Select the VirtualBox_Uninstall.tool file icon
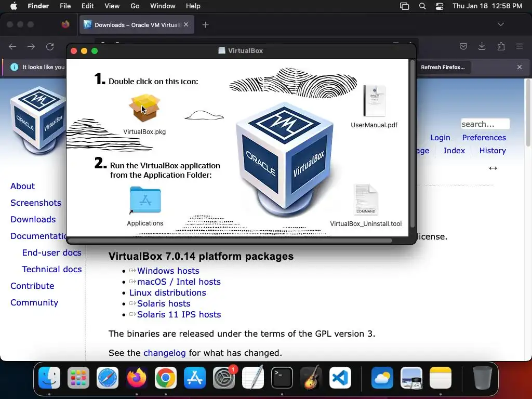 point(366,199)
